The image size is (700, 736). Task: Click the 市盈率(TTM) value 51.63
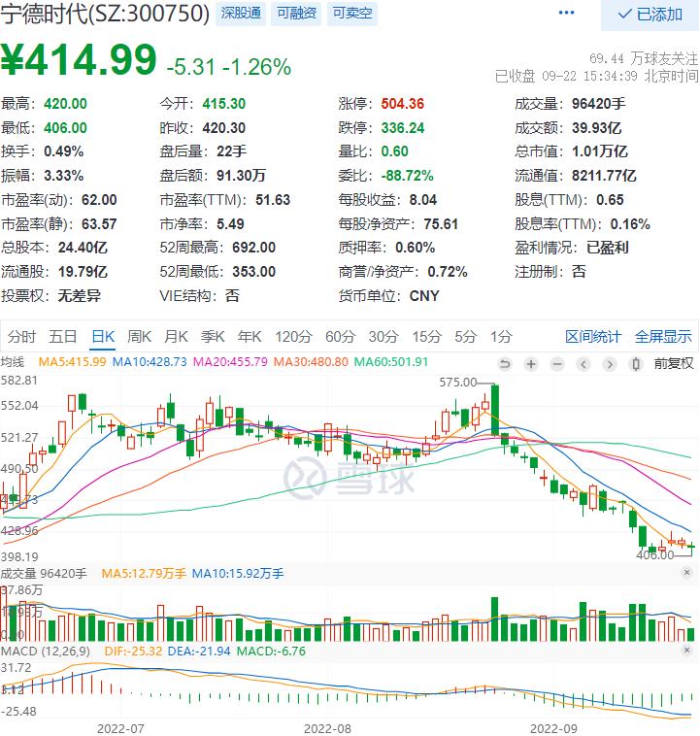(x=273, y=200)
